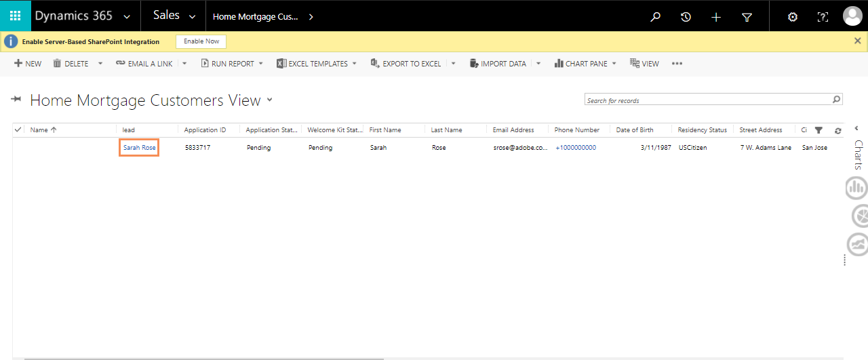Click the pie chart icon in Charts pane
Image resolution: width=868 pixels, height=360 pixels.
(860, 216)
